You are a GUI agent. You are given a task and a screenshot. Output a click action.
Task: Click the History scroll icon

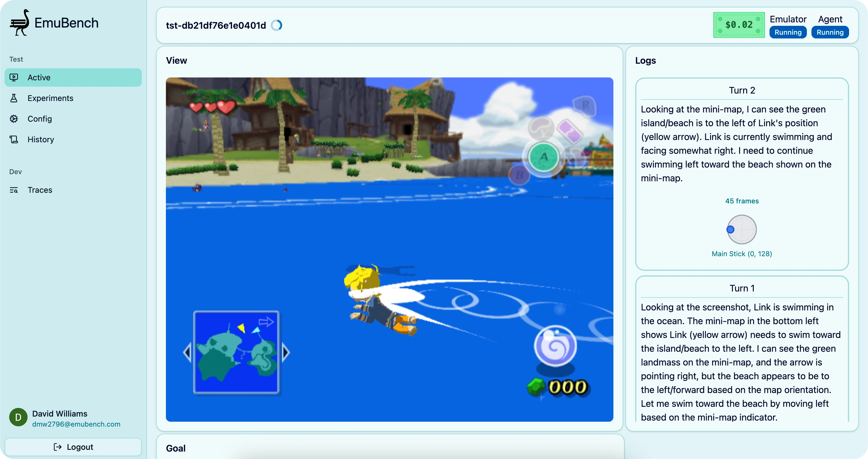point(14,139)
